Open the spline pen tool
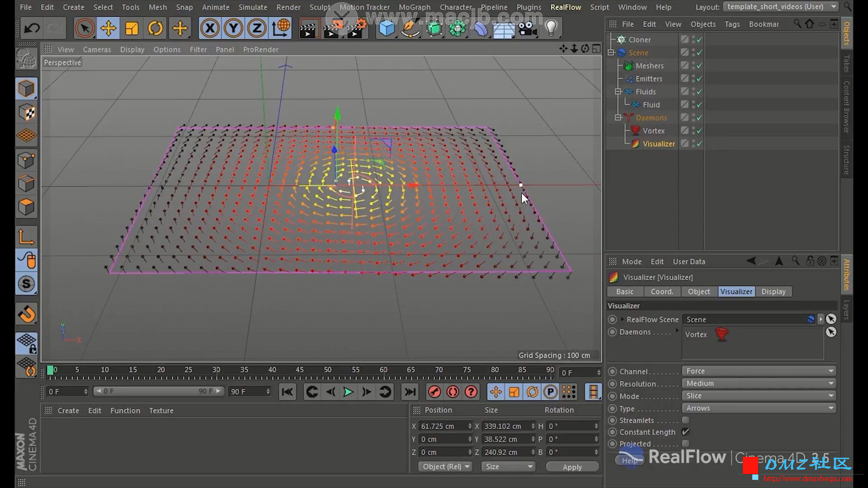This screenshot has height=488, width=868. pyautogui.click(x=410, y=28)
